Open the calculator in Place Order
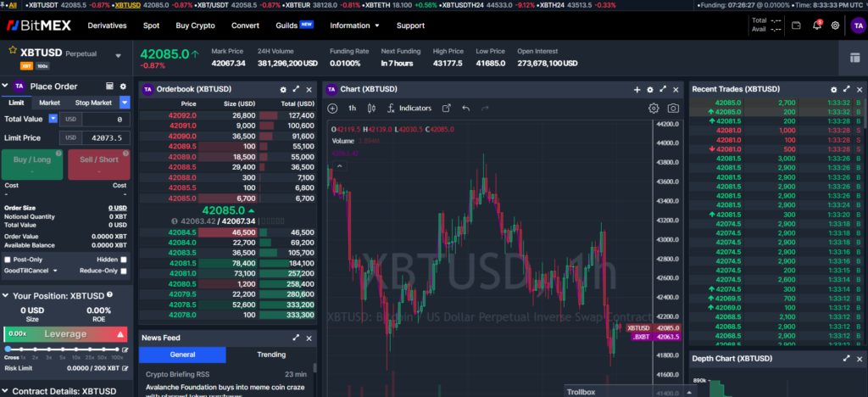Screen dimensions: 868x397 (109, 87)
